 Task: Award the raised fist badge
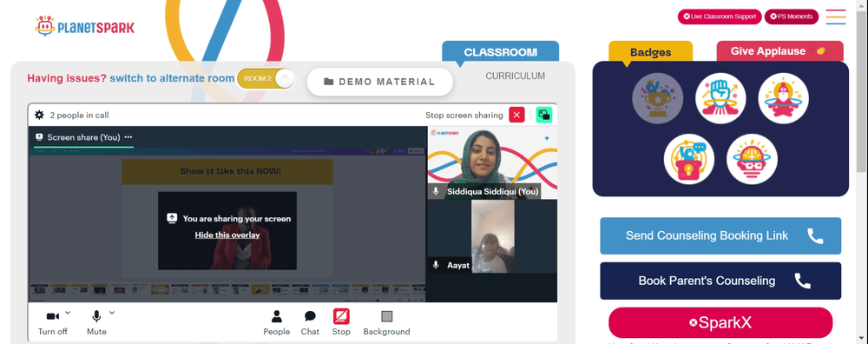click(x=720, y=99)
